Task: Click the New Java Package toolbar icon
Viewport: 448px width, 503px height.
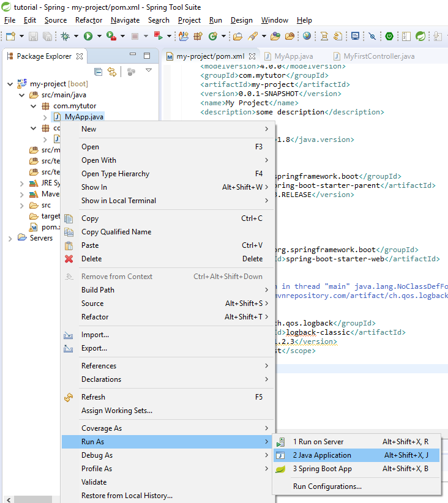Action: (x=198, y=36)
